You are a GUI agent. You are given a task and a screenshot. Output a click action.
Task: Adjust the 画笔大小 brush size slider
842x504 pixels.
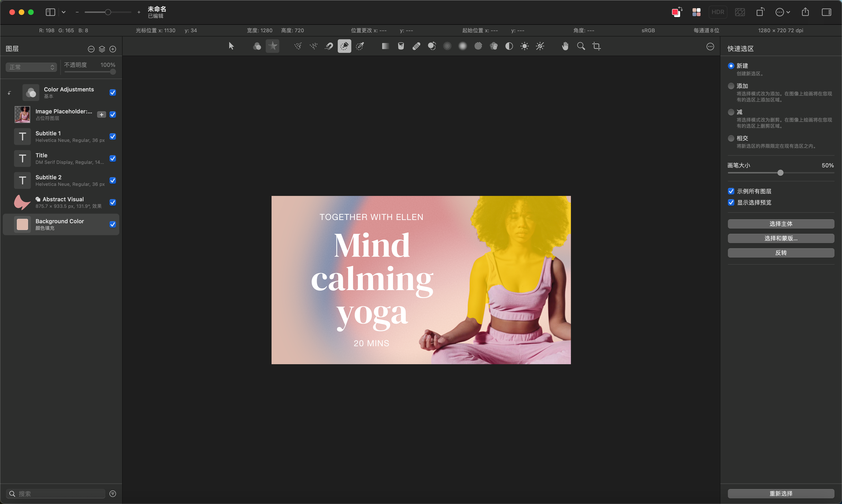point(781,173)
